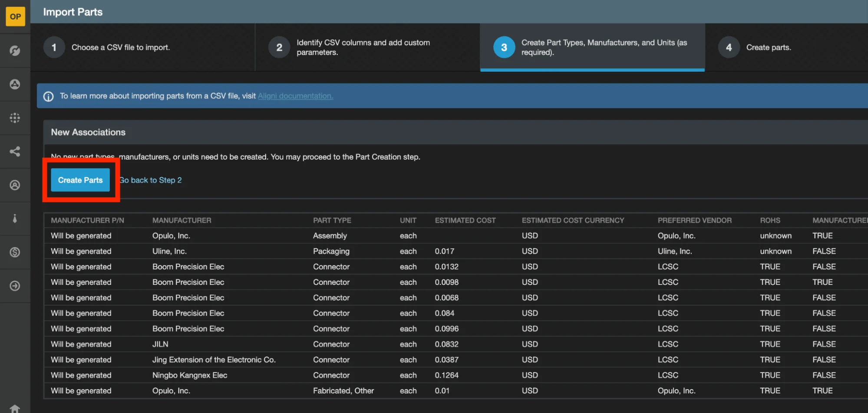The height and width of the screenshot is (413, 868).
Task: Click the user profile circle sidebar icon
Action: point(15,185)
